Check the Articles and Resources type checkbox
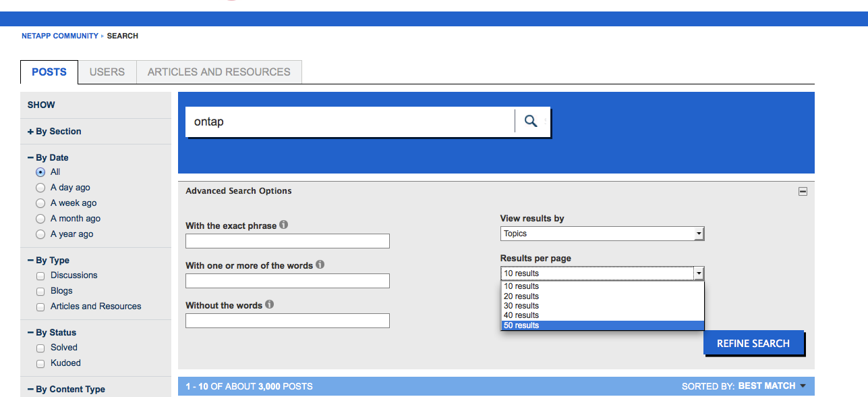The image size is (868, 397). tap(40, 307)
